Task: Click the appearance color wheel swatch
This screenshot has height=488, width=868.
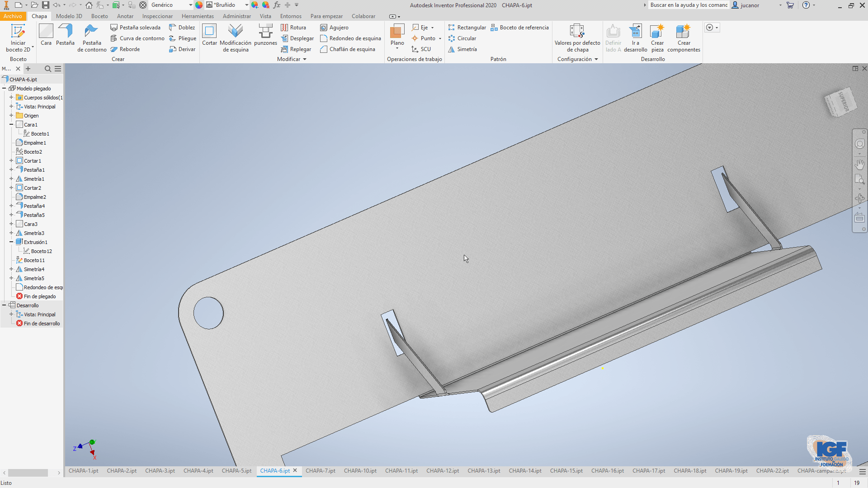Action: point(199,5)
